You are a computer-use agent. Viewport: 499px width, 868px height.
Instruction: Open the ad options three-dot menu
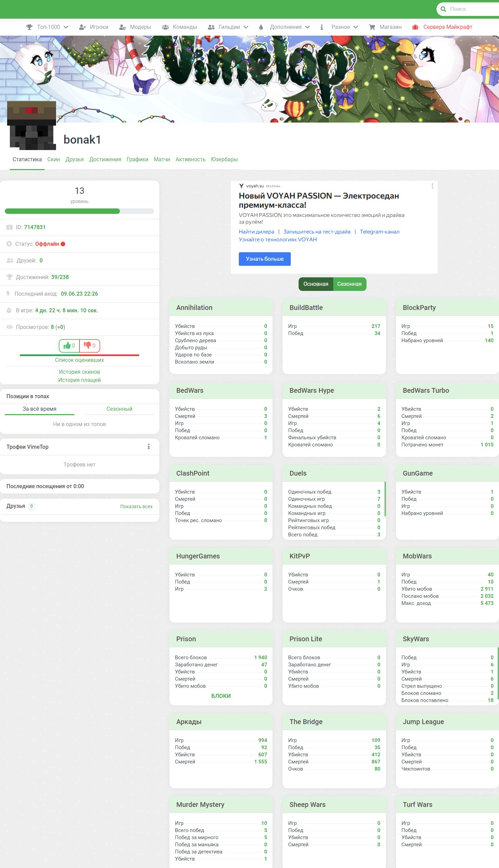click(432, 186)
